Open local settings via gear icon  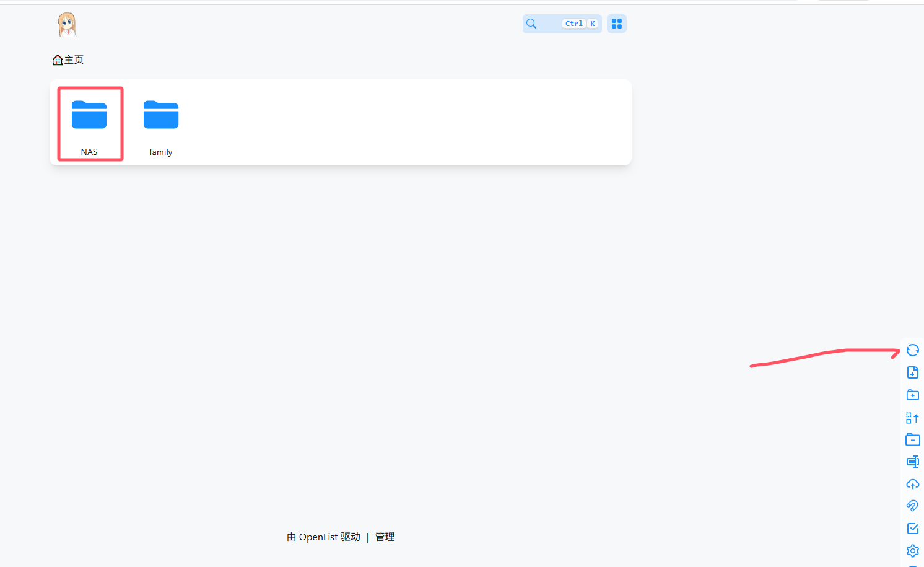click(x=912, y=550)
